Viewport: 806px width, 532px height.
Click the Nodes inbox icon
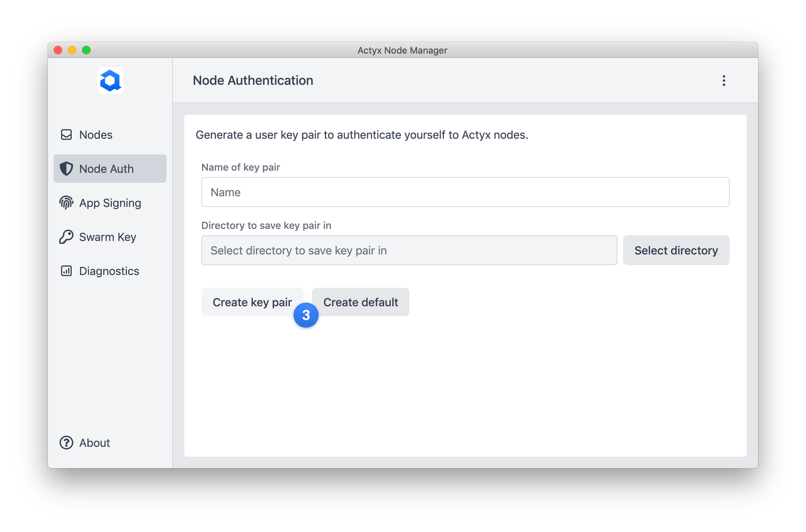pyautogui.click(x=66, y=135)
